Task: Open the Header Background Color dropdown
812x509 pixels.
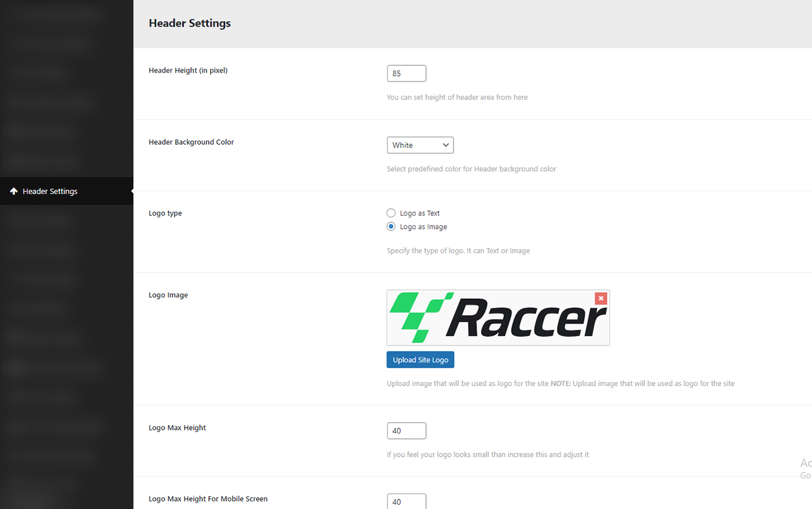Action: 420,145
